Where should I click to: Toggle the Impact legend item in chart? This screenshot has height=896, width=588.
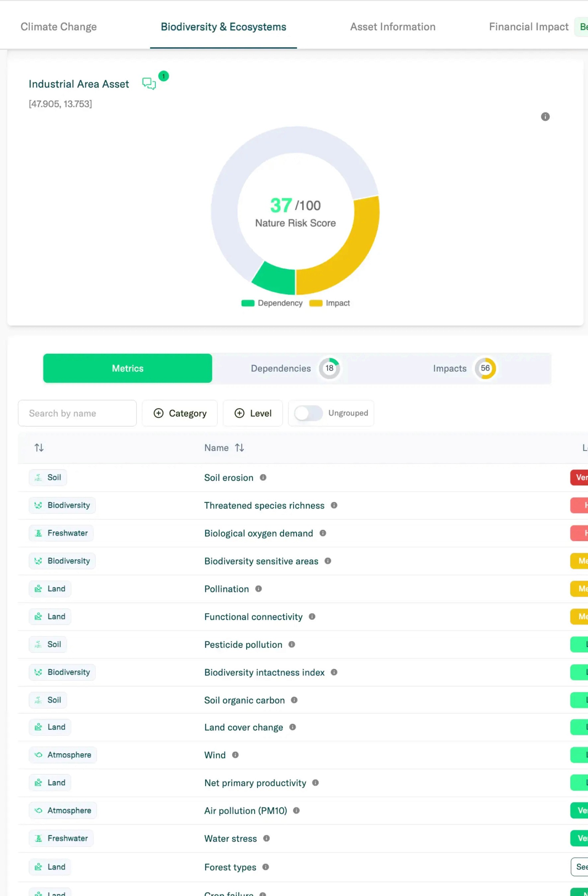[x=330, y=303]
